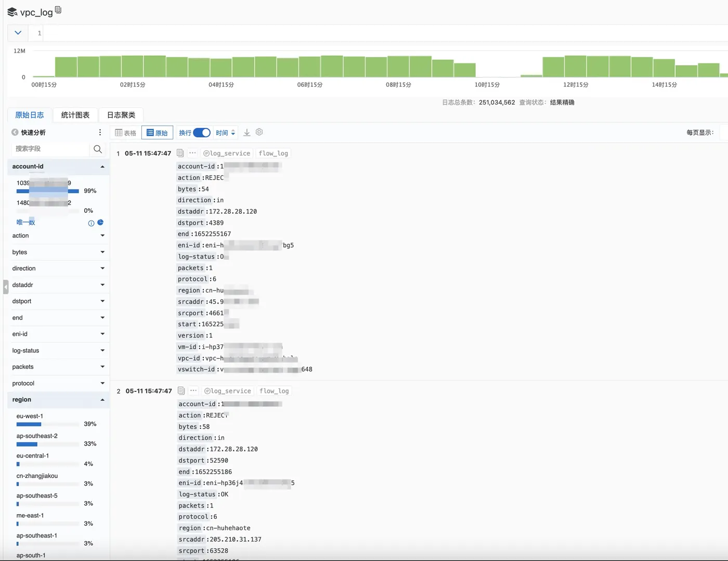Click into the query input line 1
Image resolution: width=728 pixels, height=561 pixels.
pyautogui.click(x=385, y=33)
